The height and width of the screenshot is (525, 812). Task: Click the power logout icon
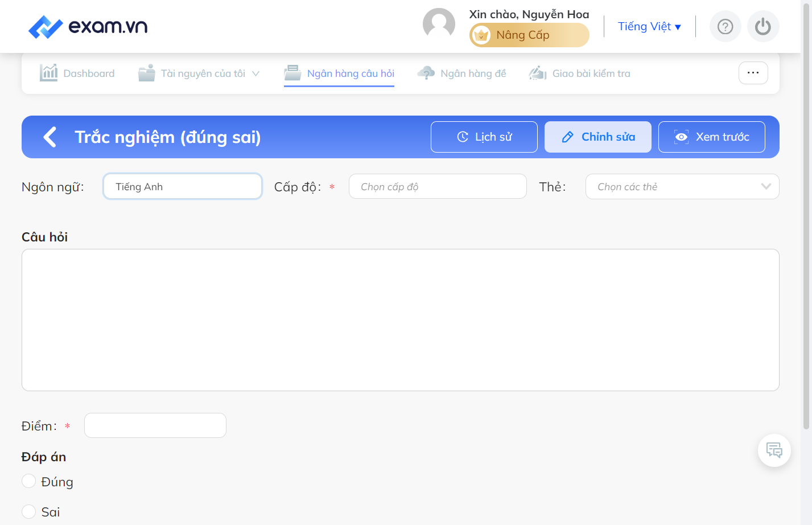coord(763,27)
